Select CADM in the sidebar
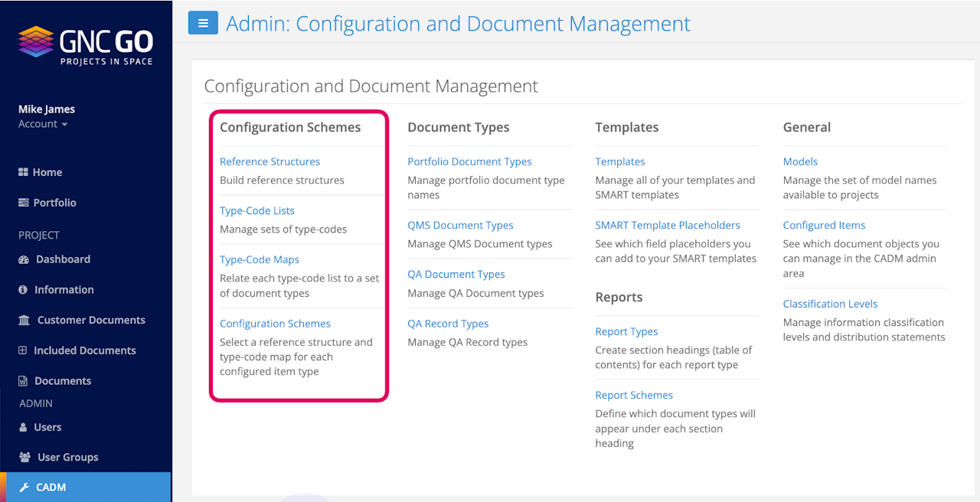 tap(86, 487)
